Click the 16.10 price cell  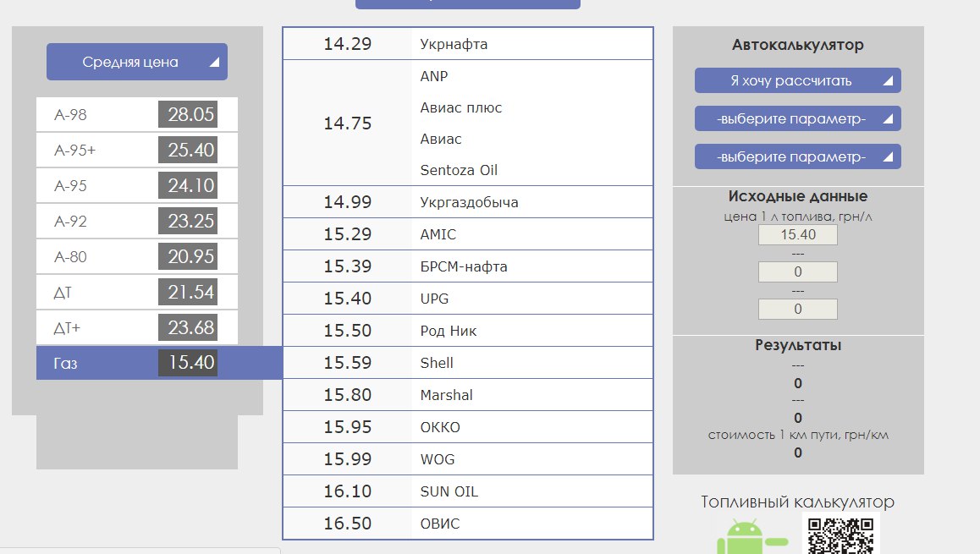tap(348, 491)
